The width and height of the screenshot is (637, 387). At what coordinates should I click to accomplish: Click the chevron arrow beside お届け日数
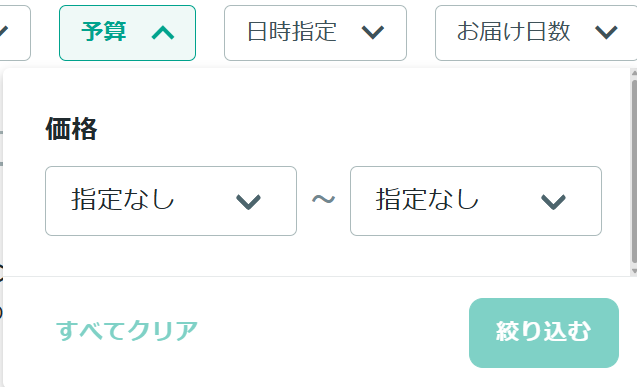pyautogui.click(x=606, y=32)
